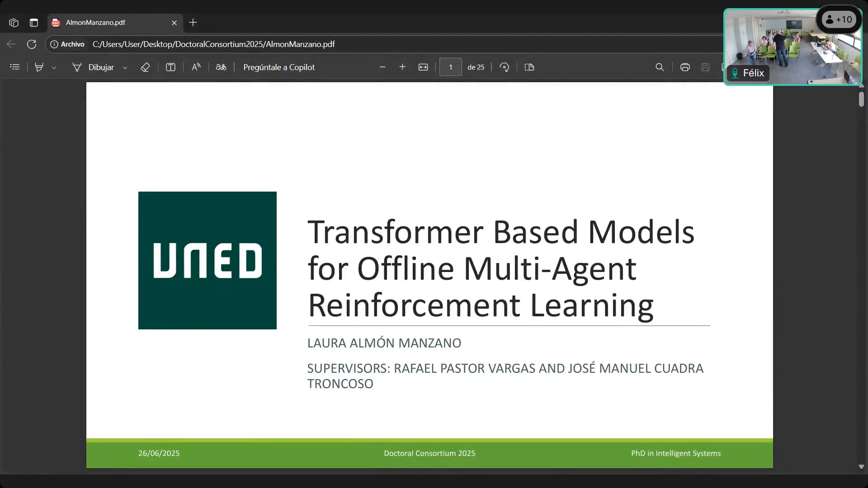Open the translate document tool
868x488 pixels.
pos(221,67)
